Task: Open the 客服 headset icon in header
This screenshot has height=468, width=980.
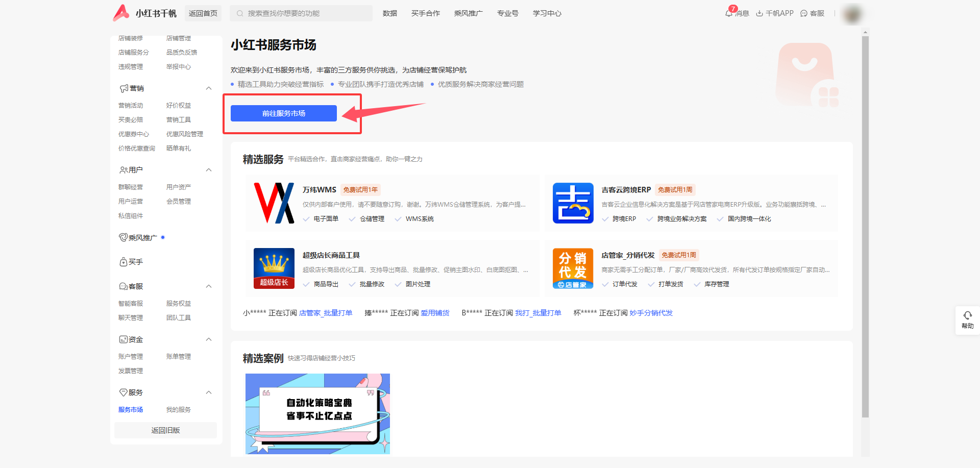Action: [x=804, y=13]
